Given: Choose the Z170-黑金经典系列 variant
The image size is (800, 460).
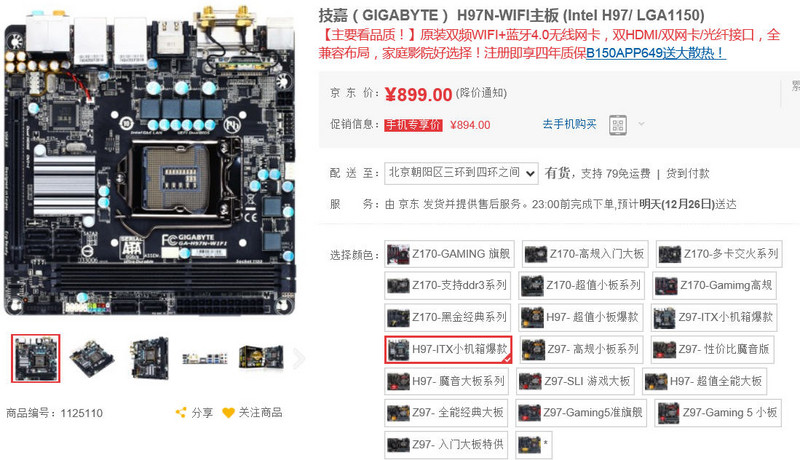Looking at the screenshot, I should tap(447, 317).
